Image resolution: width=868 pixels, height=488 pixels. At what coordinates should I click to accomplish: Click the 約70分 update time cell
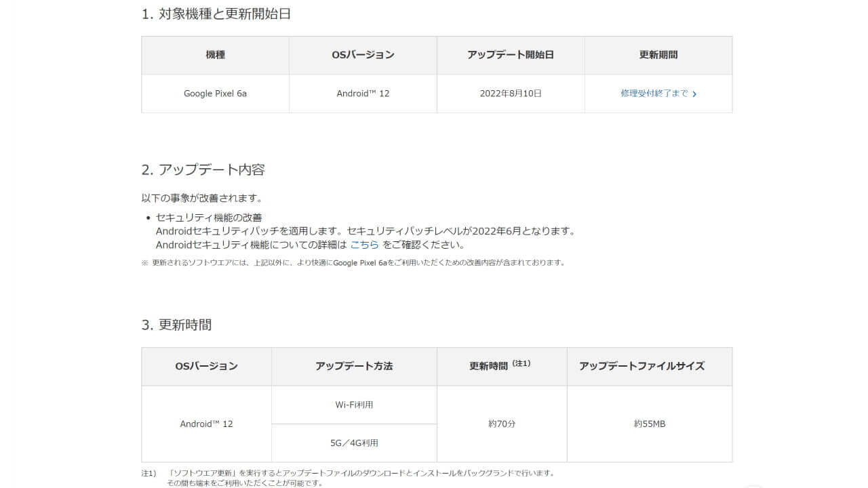tap(502, 424)
